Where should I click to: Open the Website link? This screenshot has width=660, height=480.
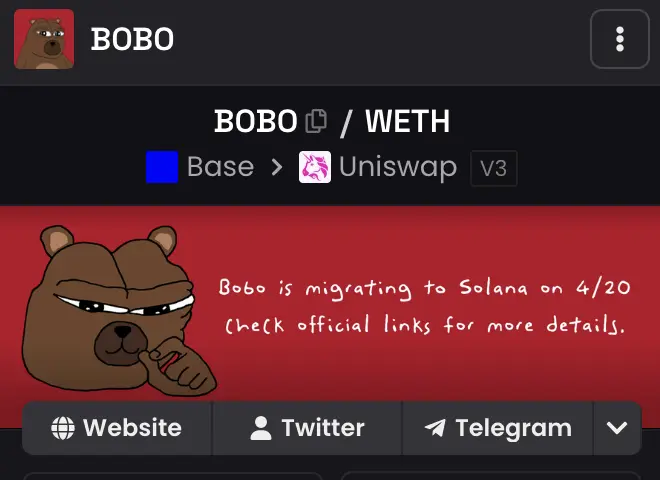117,428
